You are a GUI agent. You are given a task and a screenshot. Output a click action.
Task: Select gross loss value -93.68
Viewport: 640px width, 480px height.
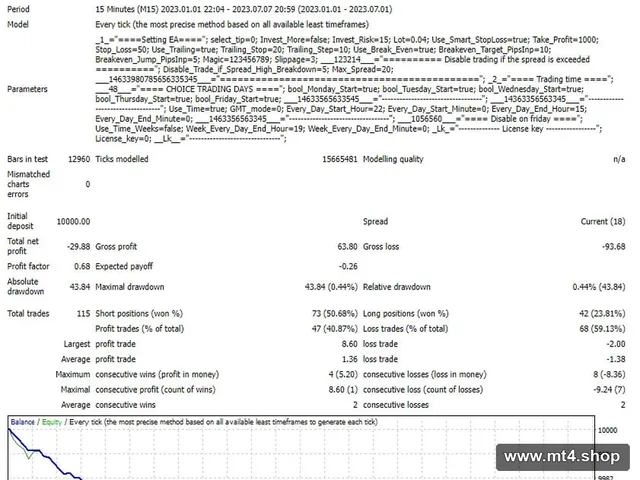point(613,247)
